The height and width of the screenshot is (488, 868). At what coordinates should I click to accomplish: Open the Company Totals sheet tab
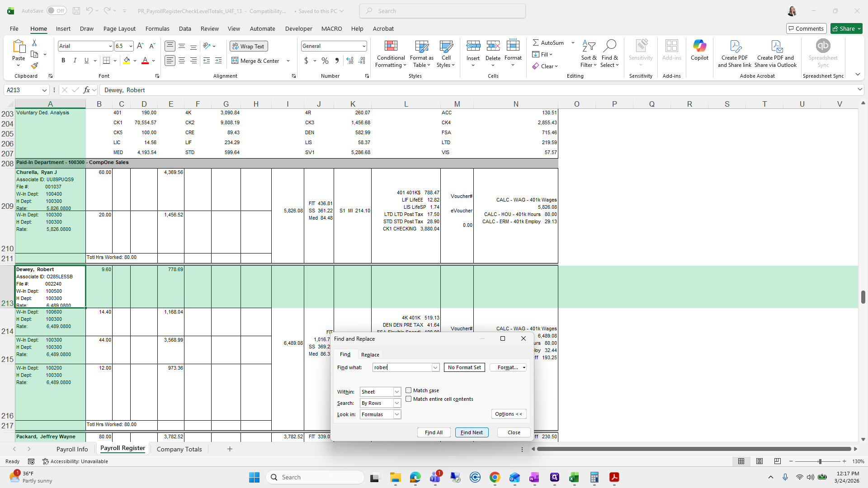point(179,449)
